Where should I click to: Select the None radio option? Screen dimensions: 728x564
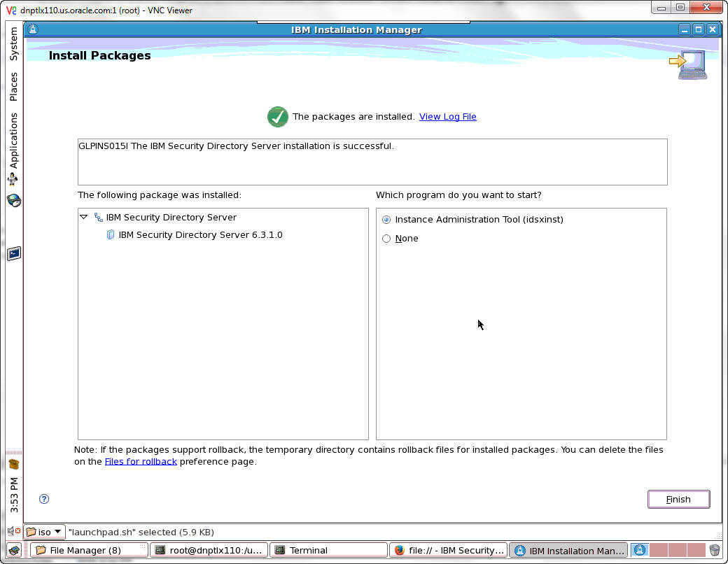tap(386, 239)
